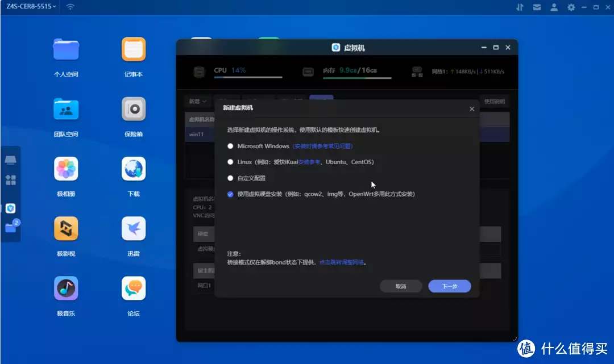Open the 迅雷 Thunder app

pos(134,229)
